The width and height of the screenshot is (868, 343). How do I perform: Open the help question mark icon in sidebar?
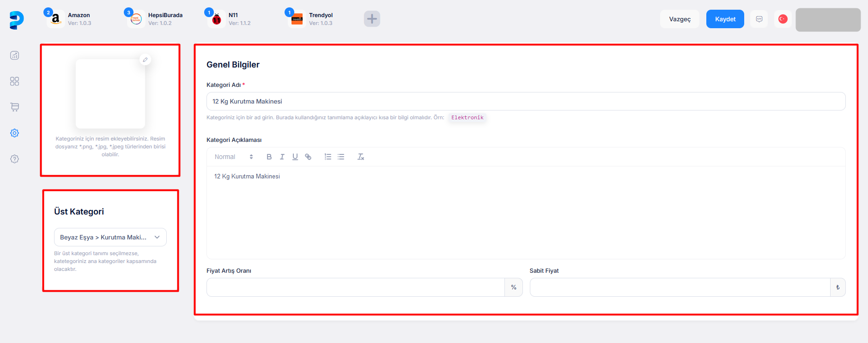[15, 159]
